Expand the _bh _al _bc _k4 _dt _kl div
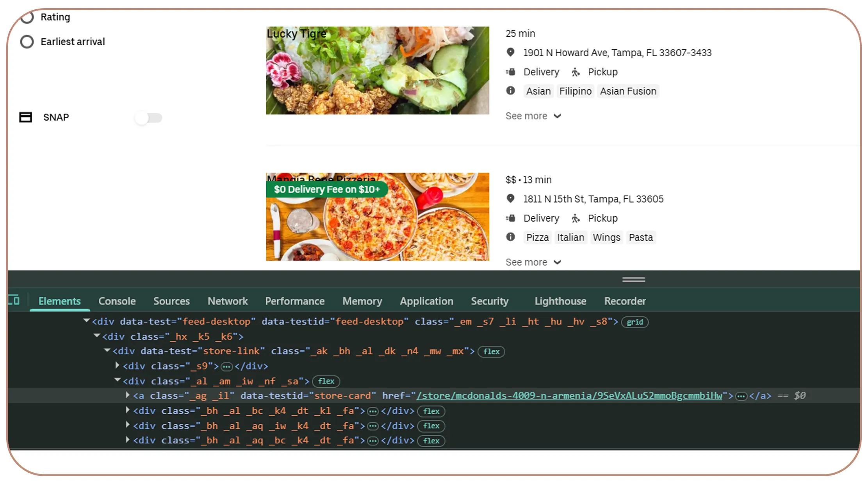This screenshot has width=868, height=484. point(127,410)
